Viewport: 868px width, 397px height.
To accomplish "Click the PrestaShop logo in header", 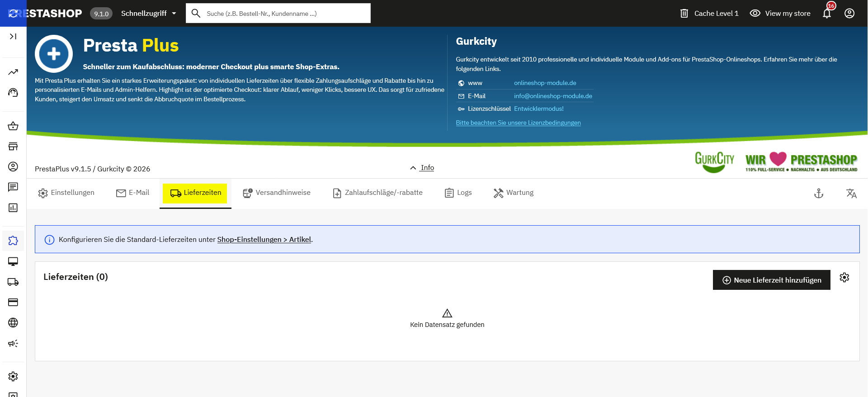I will [45, 13].
